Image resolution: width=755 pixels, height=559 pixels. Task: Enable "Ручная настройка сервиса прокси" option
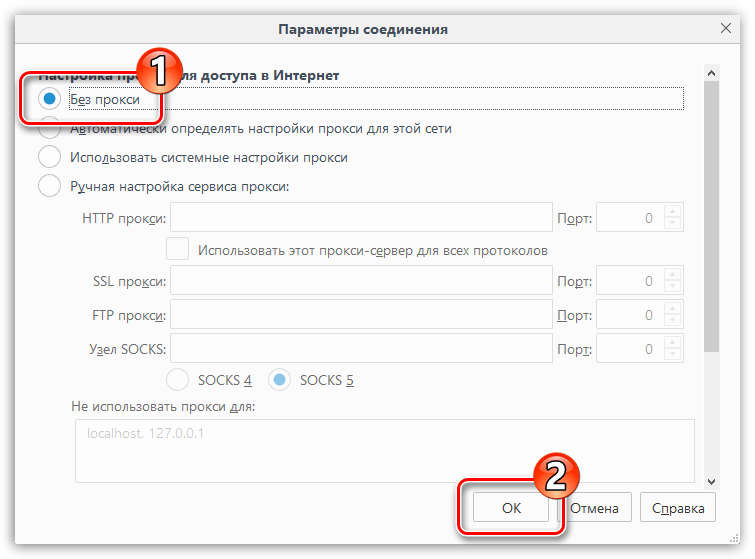click(49, 186)
